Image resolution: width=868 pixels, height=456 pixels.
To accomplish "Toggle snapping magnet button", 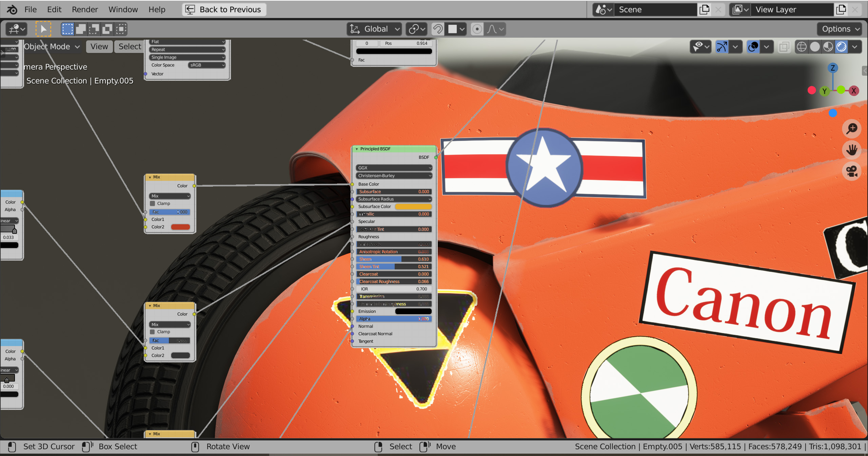I will pos(438,29).
